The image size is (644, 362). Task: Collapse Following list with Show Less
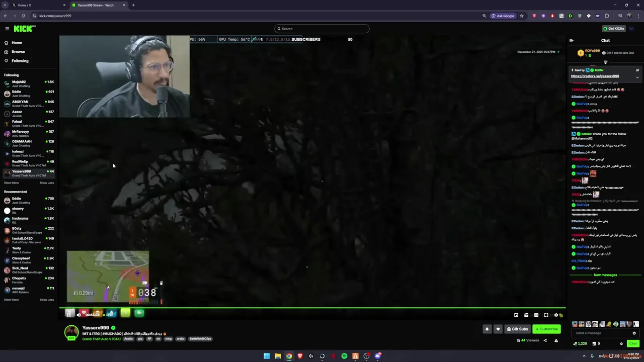[47, 183]
